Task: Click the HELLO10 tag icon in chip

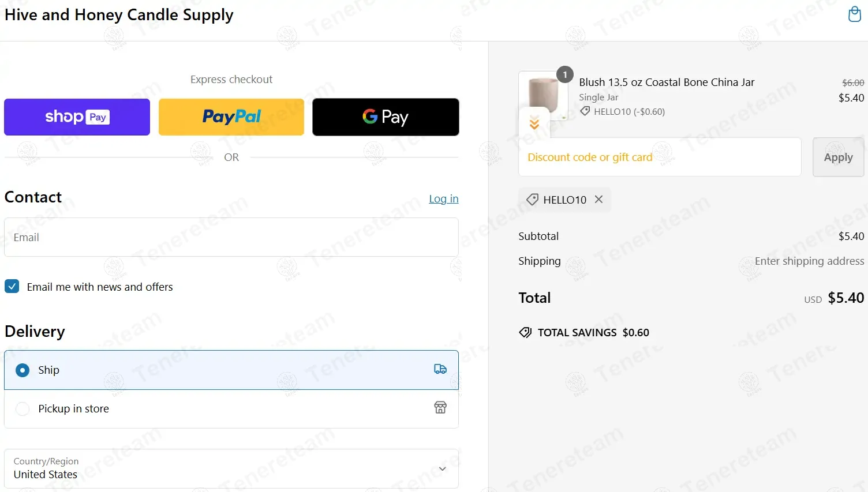Action: pos(532,200)
